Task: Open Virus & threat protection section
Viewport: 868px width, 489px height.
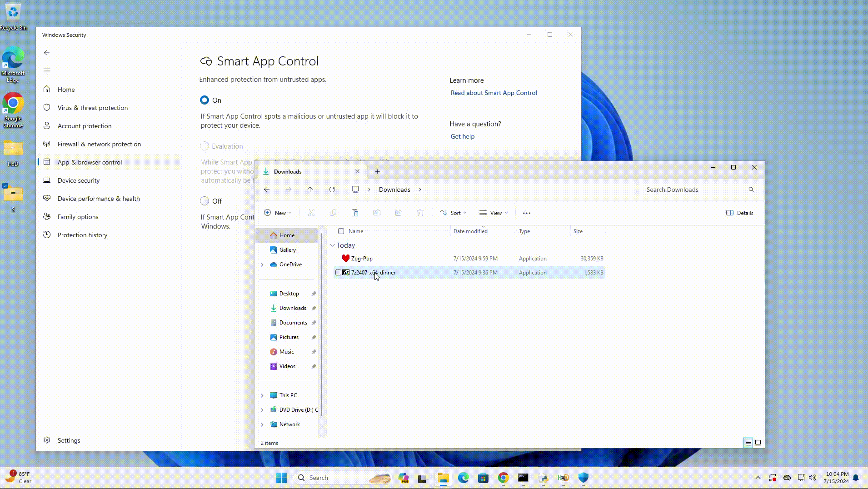Action: [x=93, y=108]
